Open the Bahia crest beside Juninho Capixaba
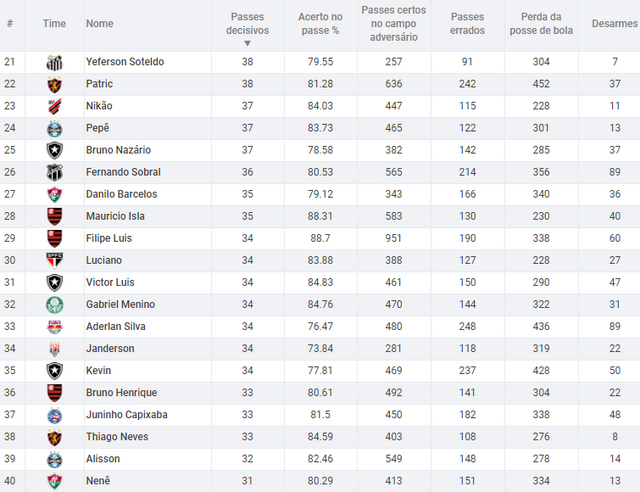Viewport: 640px width, 492px height. pos(54,415)
